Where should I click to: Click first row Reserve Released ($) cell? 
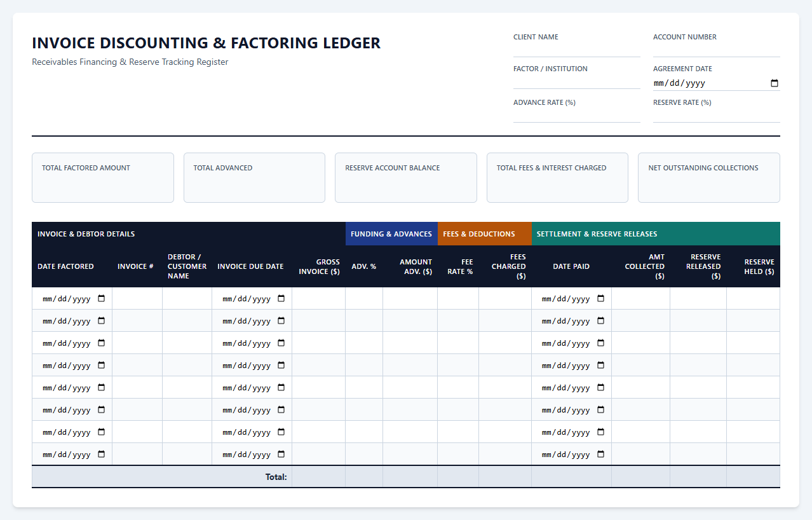(698, 298)
